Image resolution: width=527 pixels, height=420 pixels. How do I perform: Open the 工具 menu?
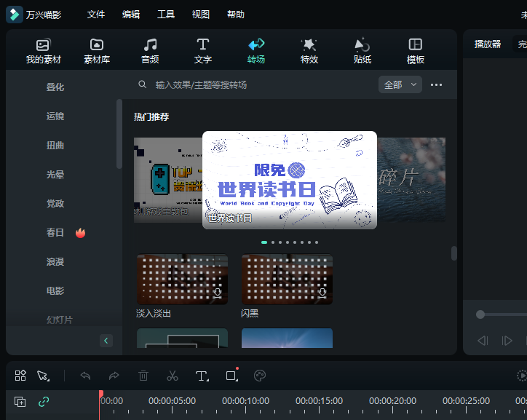point(166,15)
